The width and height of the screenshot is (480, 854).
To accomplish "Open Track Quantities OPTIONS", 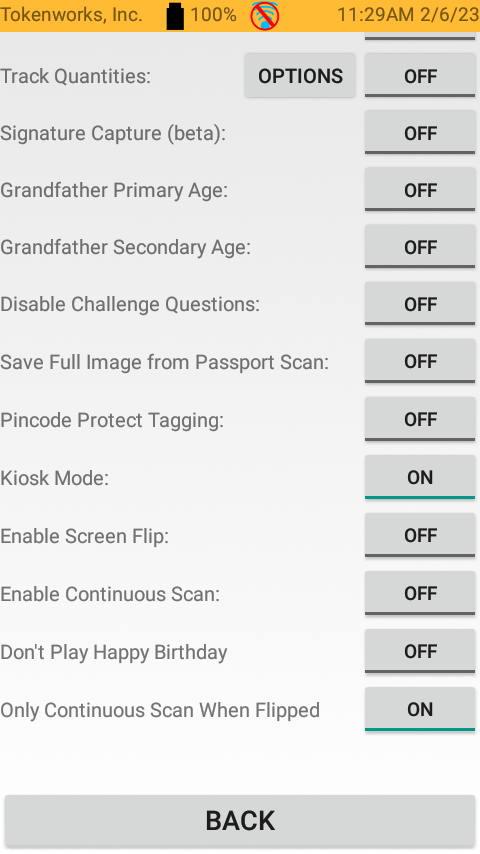I will (300, 76).
